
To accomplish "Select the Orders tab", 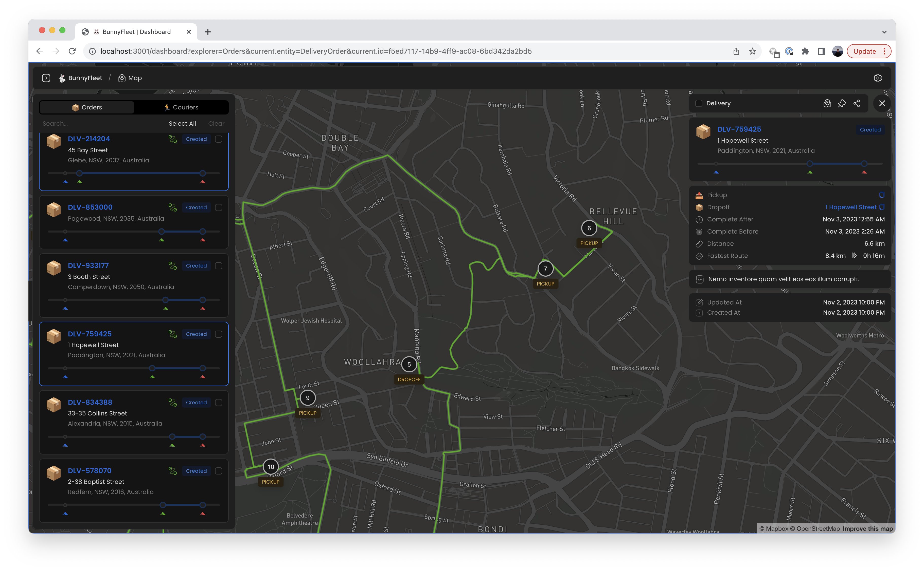I will 87,107.
